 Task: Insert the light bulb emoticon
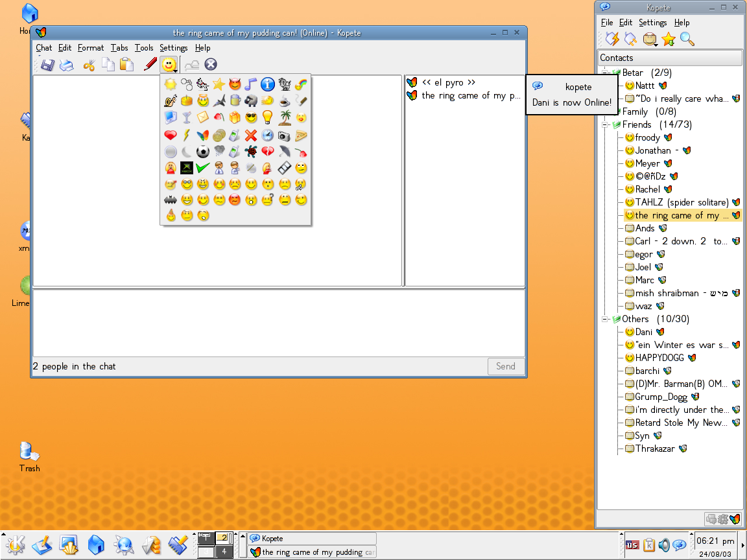coord(268,117)
